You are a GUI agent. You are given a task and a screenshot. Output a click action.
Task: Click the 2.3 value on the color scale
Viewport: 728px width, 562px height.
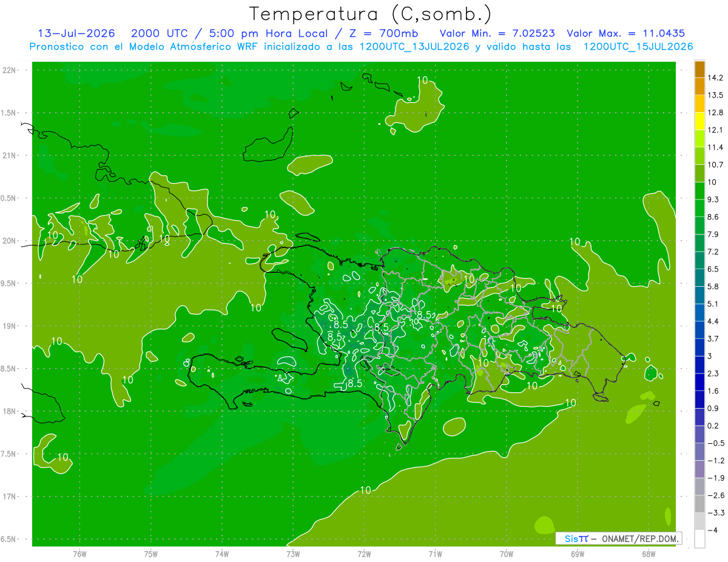(x=713, y=373)
